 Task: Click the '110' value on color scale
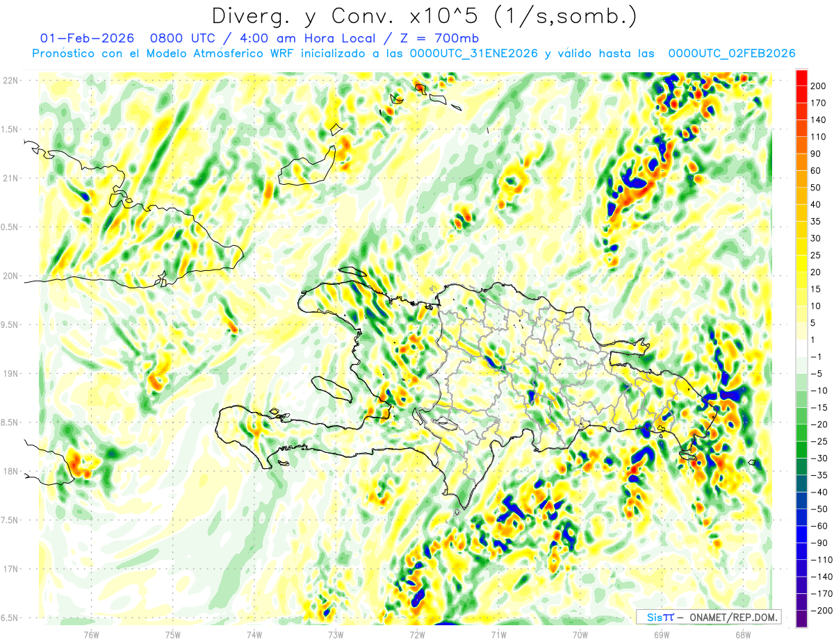point(819,137)
